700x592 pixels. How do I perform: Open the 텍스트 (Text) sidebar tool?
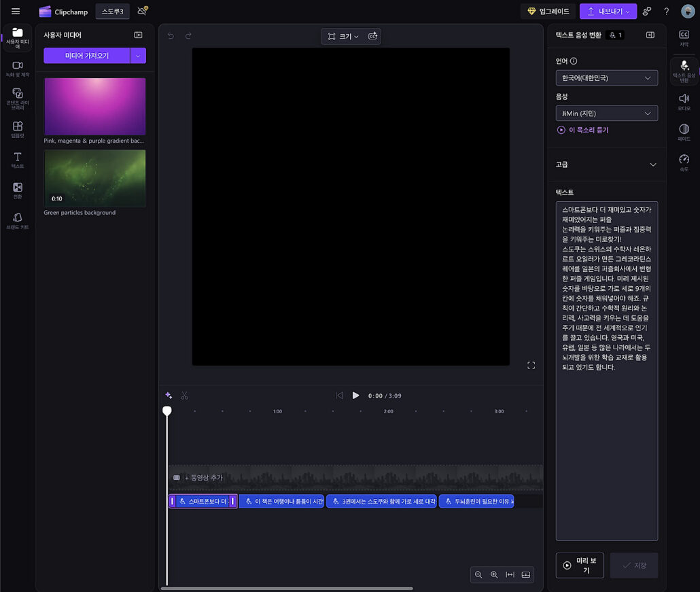click(x=18, y=159)
